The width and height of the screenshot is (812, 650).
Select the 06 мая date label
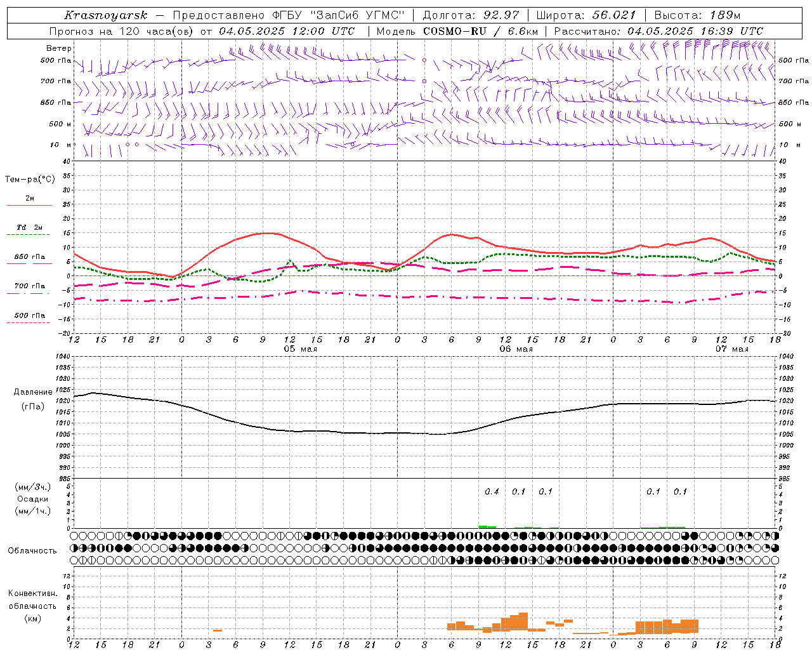[x=516, y=349]
